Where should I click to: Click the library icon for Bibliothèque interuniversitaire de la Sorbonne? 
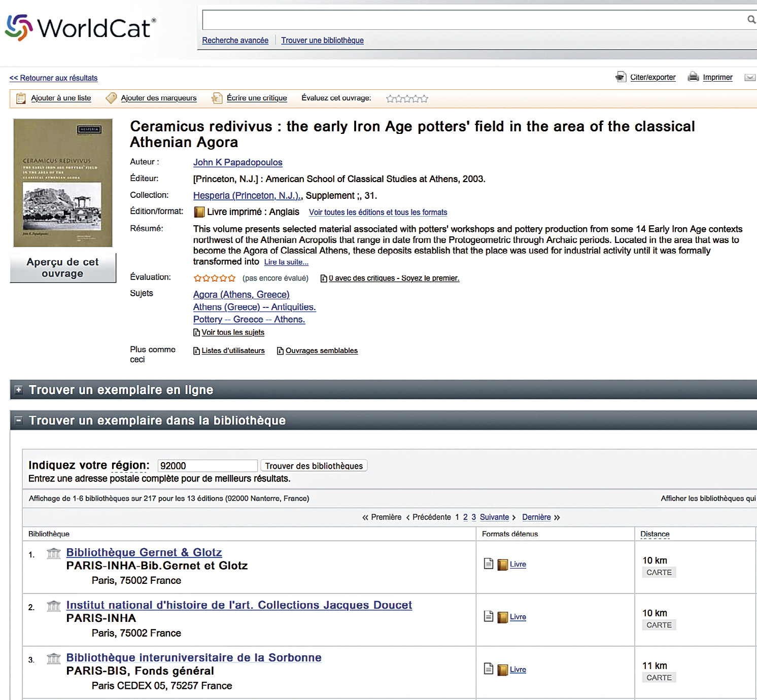[x=54, y=659]
